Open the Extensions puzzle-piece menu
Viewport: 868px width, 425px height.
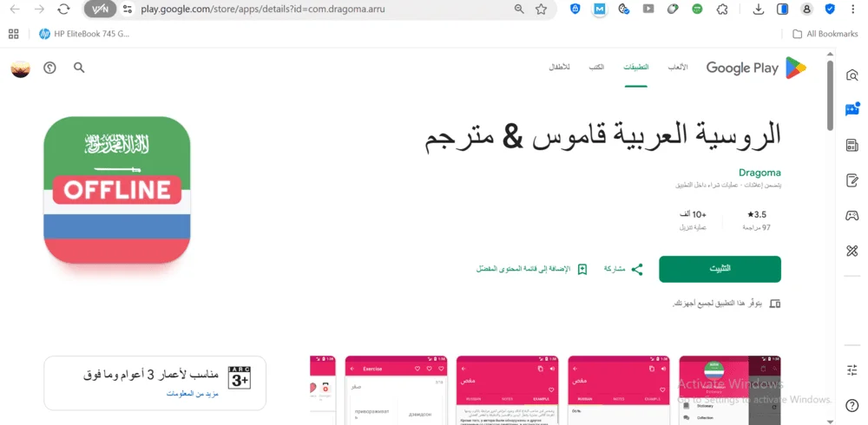pyautogui.click(x=722, y=9)
